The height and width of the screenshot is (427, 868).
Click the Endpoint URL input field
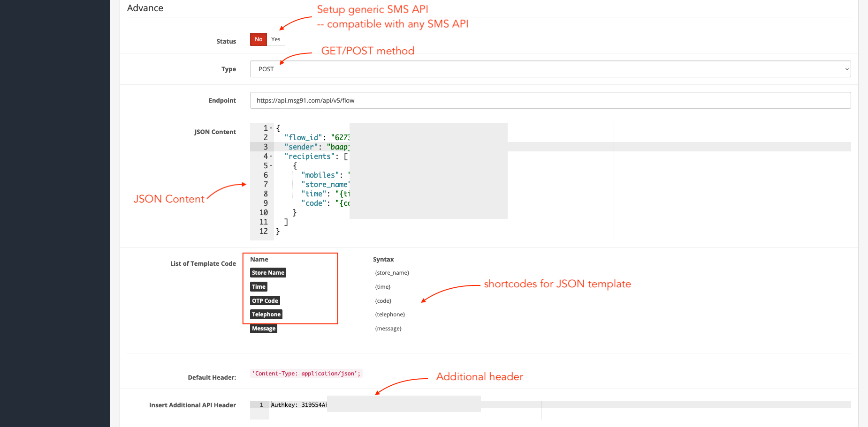[549, 100]
